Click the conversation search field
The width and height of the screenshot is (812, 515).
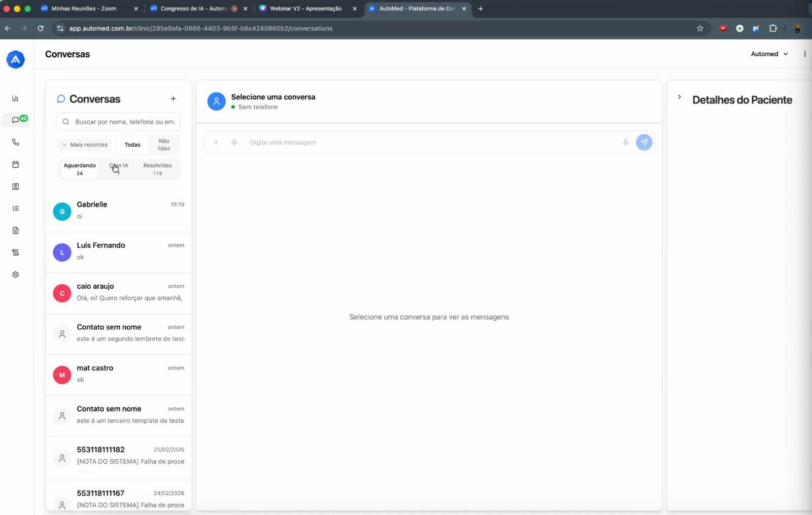coord(119,122)
